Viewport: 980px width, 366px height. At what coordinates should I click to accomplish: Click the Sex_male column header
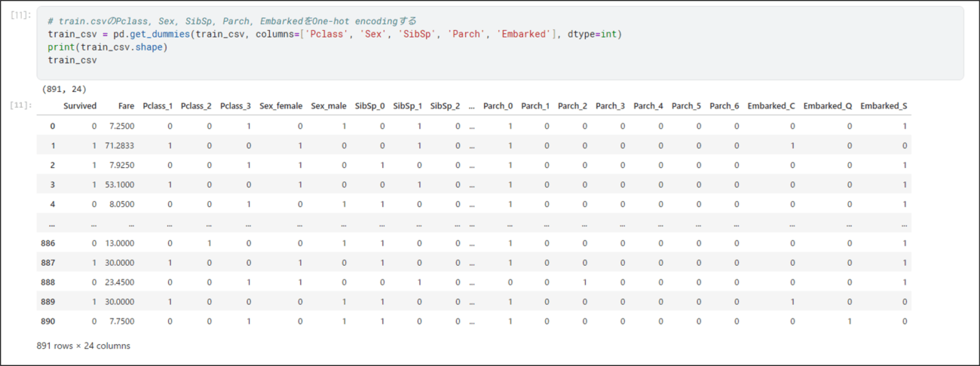[329, 106]
